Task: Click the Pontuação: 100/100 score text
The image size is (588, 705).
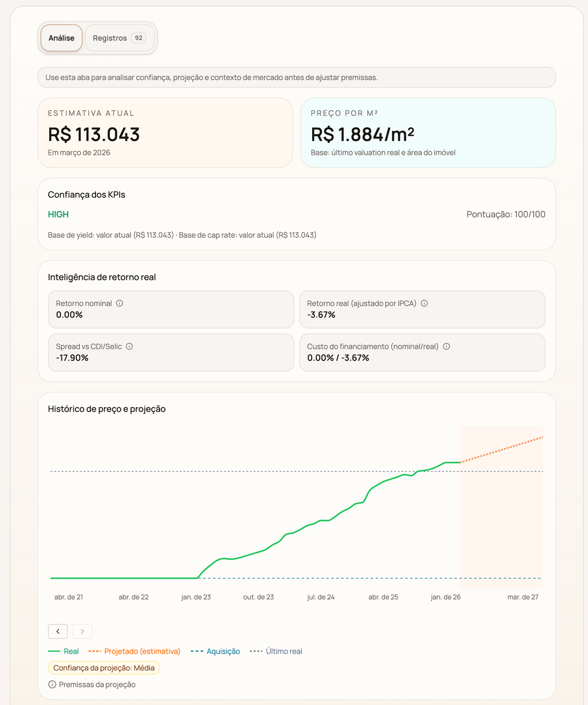Action: [x=506, y=214]
